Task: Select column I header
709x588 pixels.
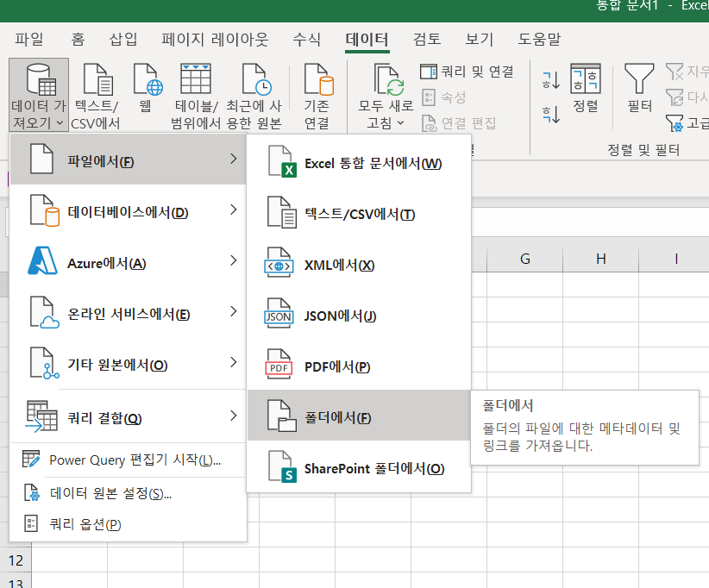Action: pos(675,259)
